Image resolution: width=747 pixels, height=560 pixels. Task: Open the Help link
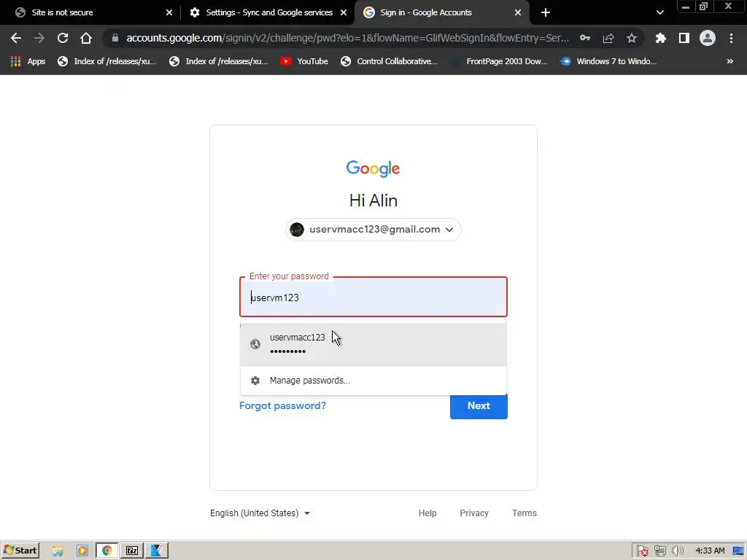point(427,513)
